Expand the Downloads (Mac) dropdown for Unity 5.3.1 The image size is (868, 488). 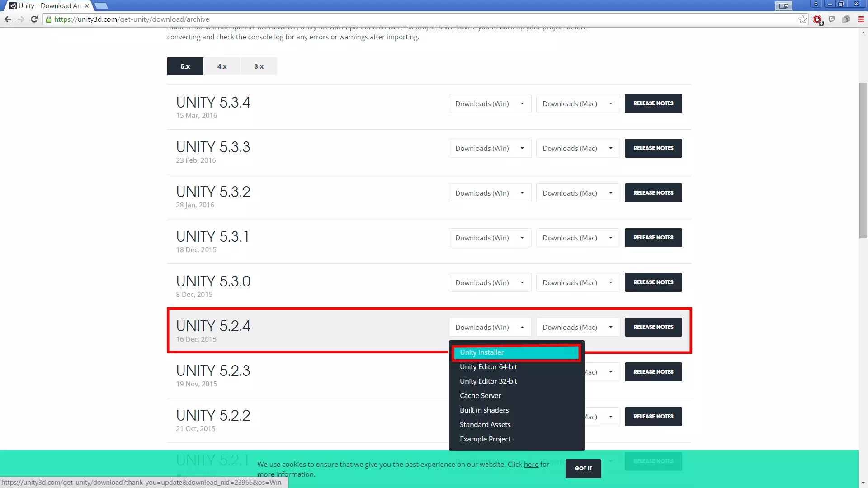pyautogui.click(x=577, y=238)
